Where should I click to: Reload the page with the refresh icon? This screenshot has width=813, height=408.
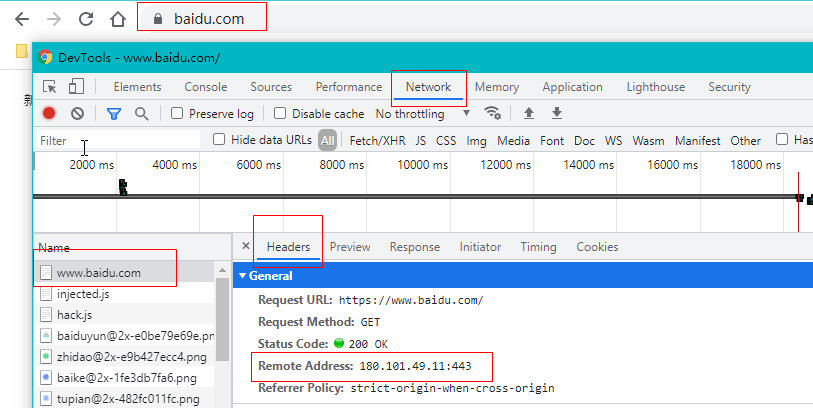[86, 19]
